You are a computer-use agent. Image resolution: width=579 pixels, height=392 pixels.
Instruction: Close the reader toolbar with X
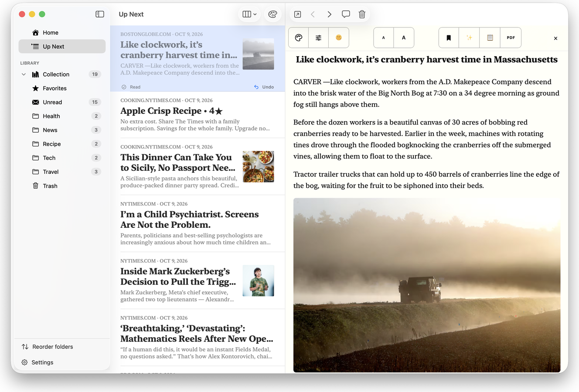(555, 38)
